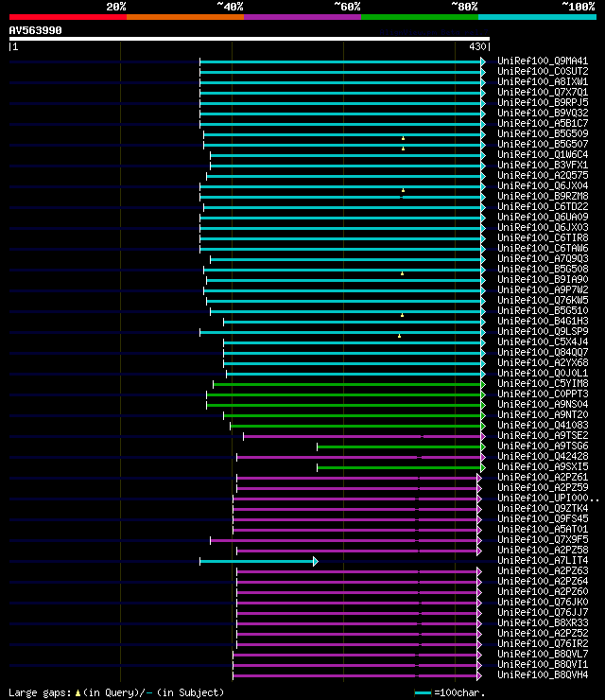Open the UniRef100_C0SUT2 entry
This screenshot has height=700, width=605.
coord(543,71)
